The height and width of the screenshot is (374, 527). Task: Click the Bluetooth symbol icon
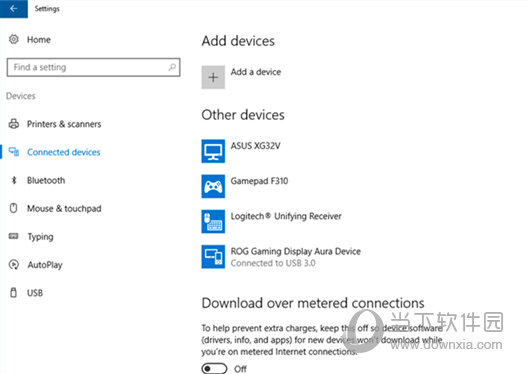pyautogui.click(x=14, y=180)
